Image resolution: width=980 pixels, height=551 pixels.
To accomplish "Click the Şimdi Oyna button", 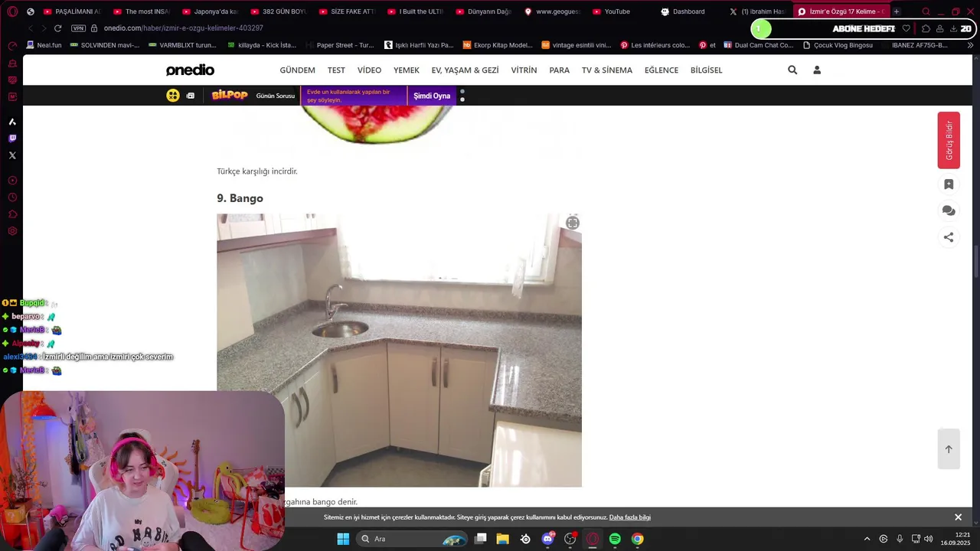I will (x=432, y=96).
